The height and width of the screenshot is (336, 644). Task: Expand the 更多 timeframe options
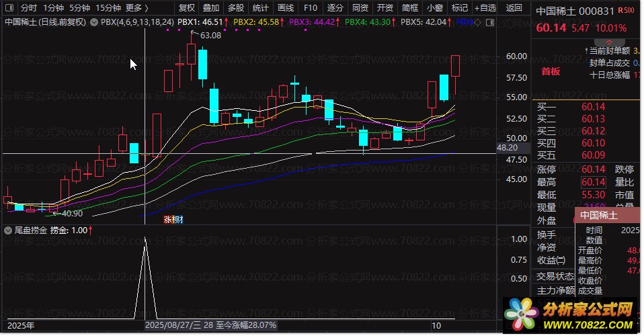click(x=137, y=8)
